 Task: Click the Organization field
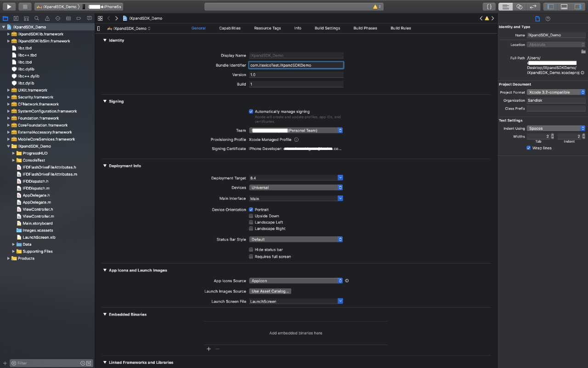(x=556, y=100)
